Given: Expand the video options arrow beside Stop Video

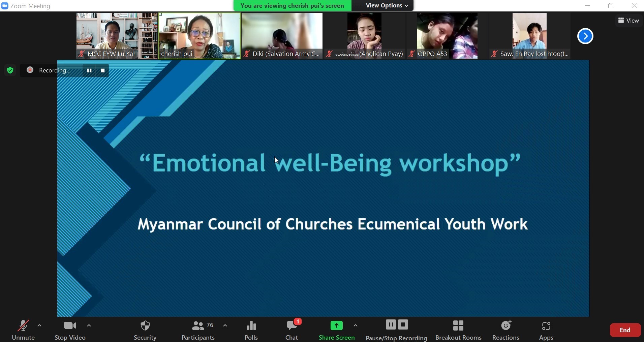Looking at the screenshot, I should point(89,325).
